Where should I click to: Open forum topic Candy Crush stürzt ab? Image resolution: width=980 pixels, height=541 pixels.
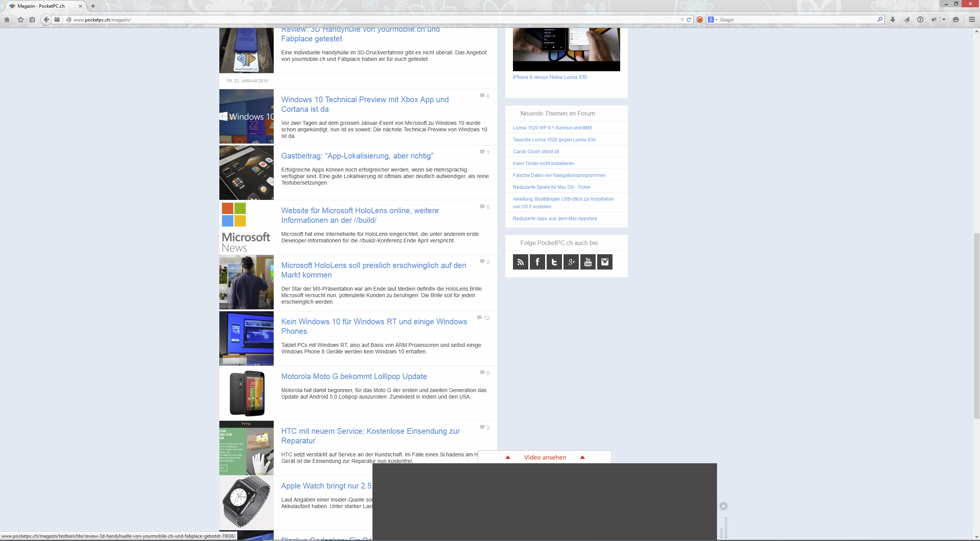tap(536, 152)
